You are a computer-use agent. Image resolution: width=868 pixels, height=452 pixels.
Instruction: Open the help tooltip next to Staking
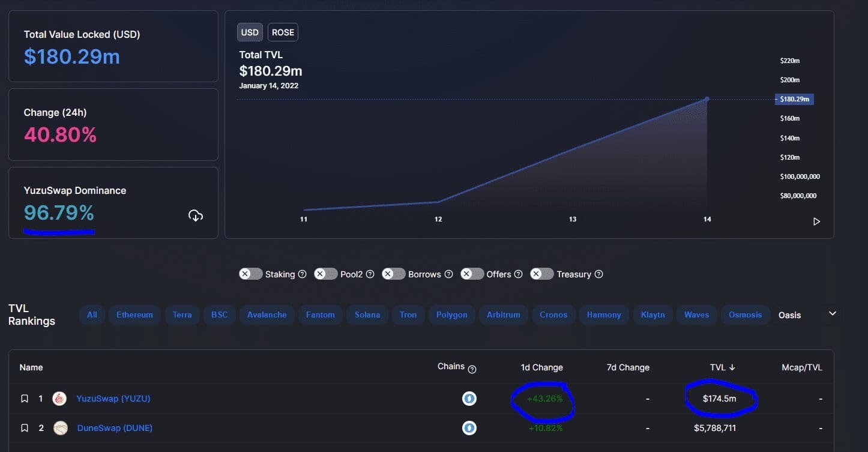pyautogui.click(x=302, y=274)
